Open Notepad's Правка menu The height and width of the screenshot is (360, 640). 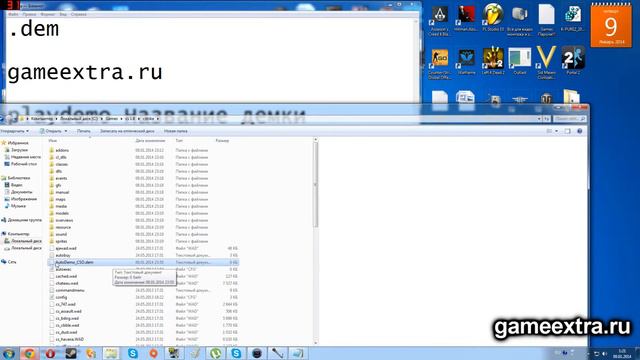(x=29, y=14)
